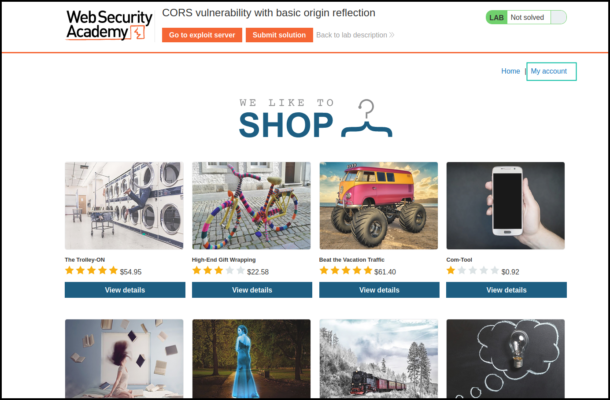
Task: Click the Submit solution button
Action: pyautogui.click(x=279, y=35)
